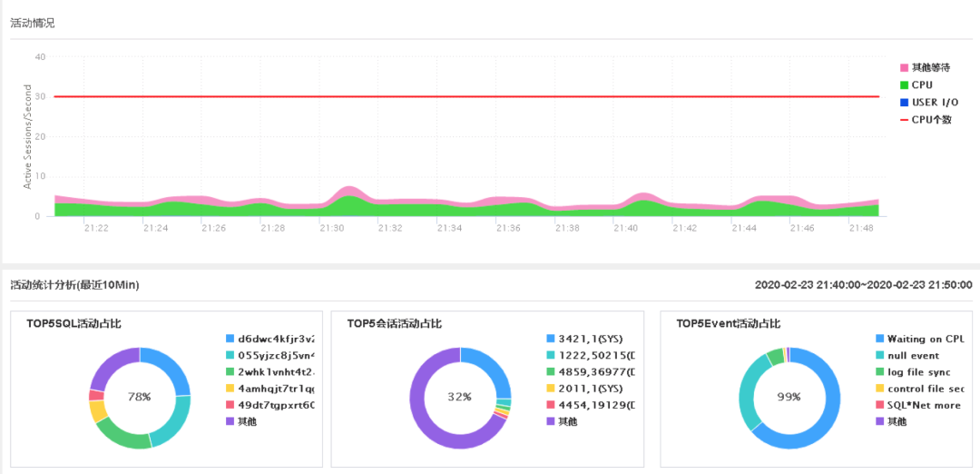
Task: Select session 1222,50215 legend entry
Action: click(591, 355)
